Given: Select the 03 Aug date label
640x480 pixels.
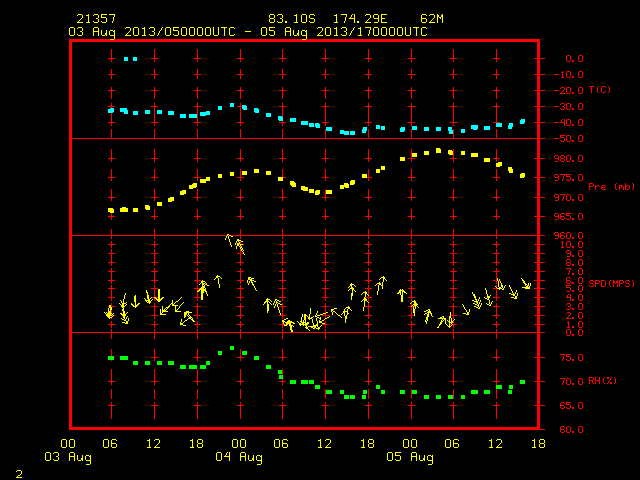Looking at the screenshot, I should (68, 457).
